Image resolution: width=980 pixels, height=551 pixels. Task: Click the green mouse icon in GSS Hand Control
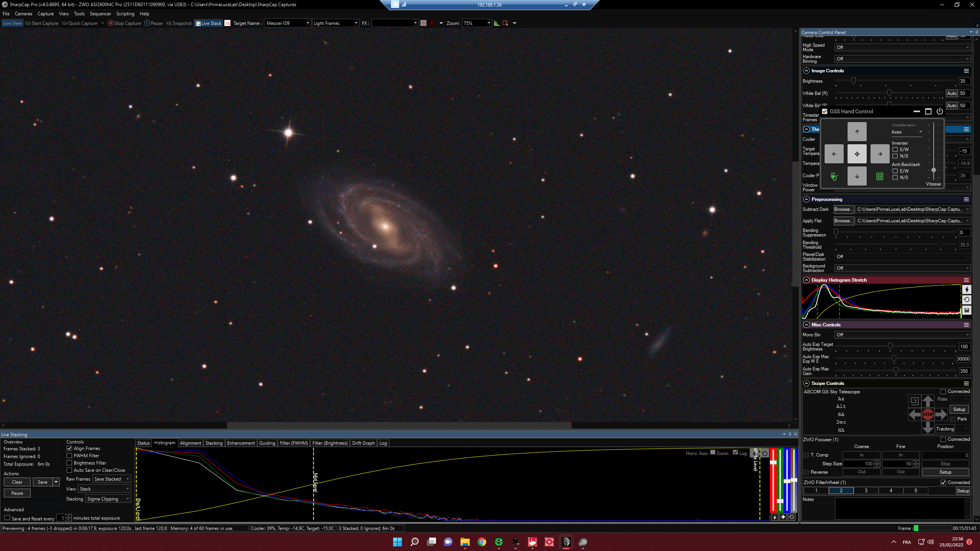[834, 176]
